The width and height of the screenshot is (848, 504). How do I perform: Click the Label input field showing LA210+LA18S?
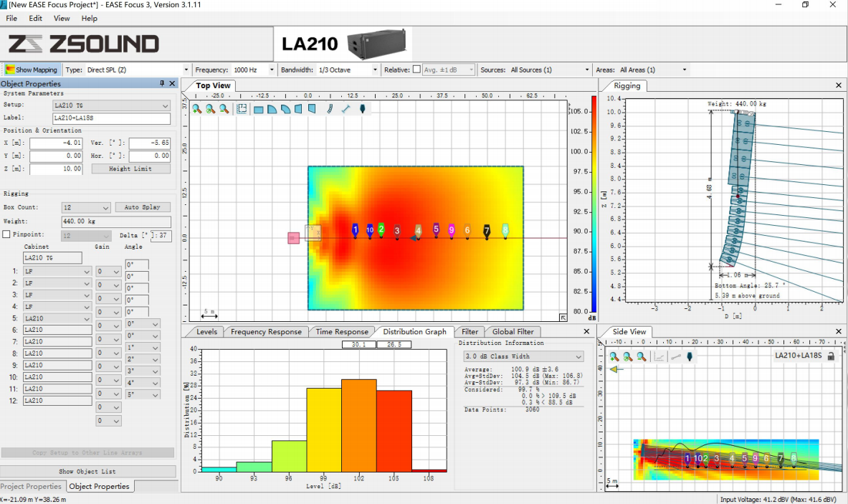pos(111,118)
